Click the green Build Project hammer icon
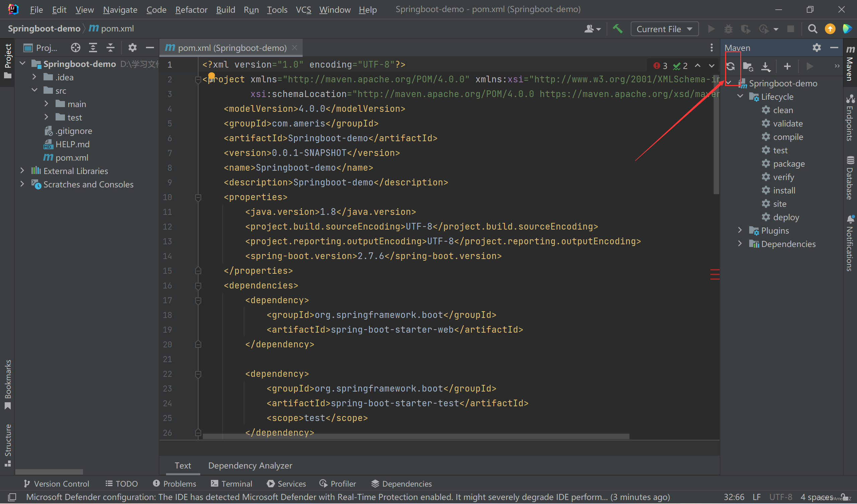 [617, 29]
